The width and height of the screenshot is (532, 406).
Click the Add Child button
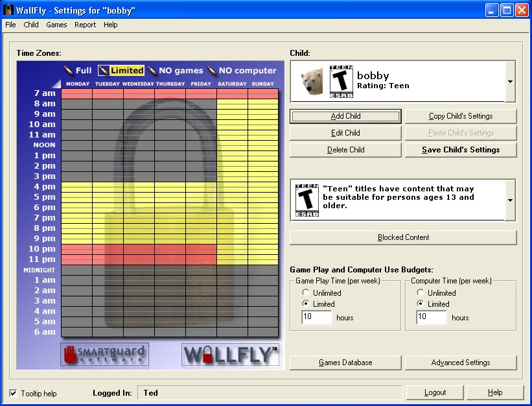(x=345, y=116)
